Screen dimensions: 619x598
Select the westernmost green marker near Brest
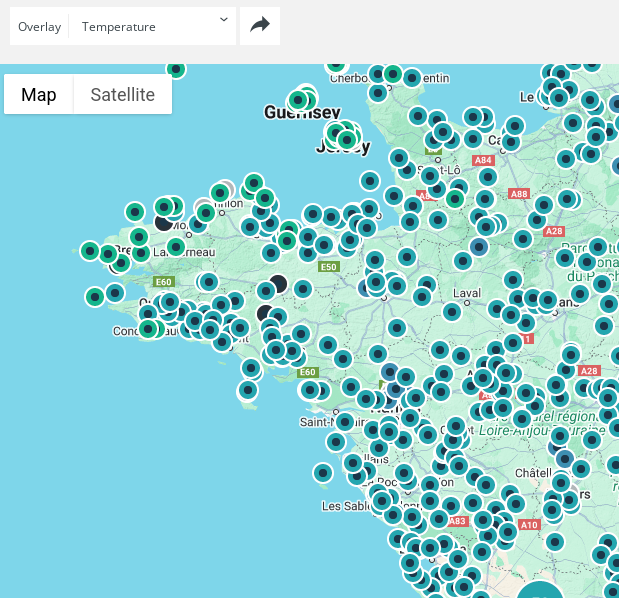[90, 251]
